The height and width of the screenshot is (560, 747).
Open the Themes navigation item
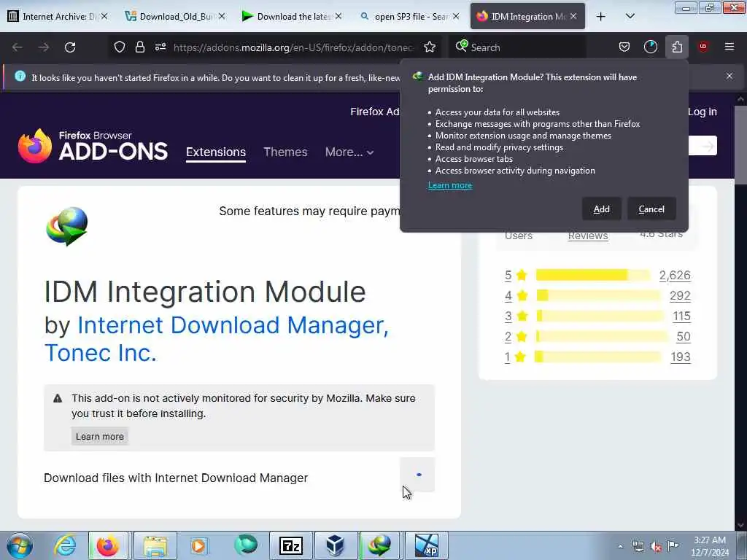point(285,152)
